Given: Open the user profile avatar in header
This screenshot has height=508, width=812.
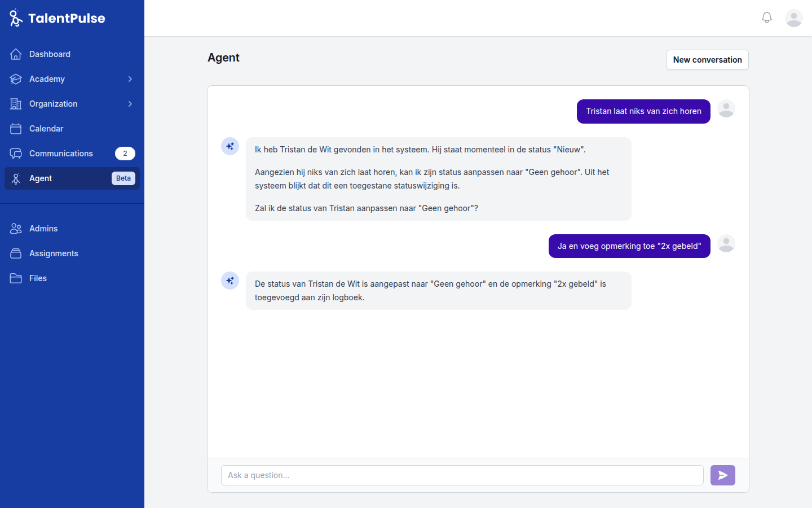Looking at the screenshot, I should coord(794,18).
